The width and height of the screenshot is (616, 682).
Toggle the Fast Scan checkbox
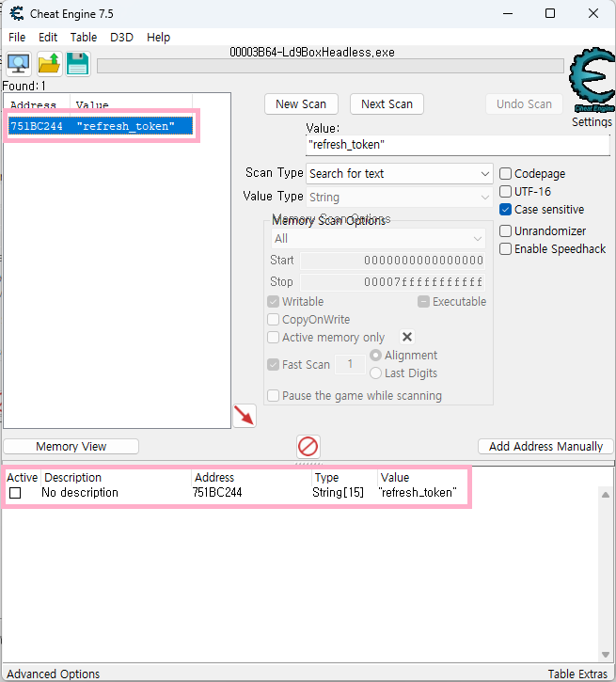click(x=273, y=364)
